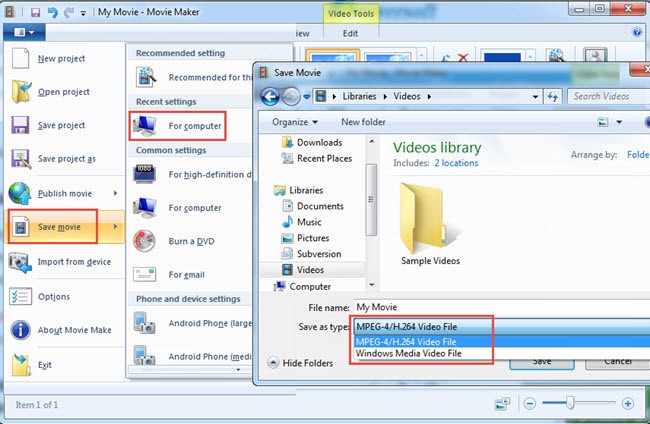Go back in the Save Movie dialog
Image resolution: width=650 pixels, height=424 pixels.
(270, 97)
